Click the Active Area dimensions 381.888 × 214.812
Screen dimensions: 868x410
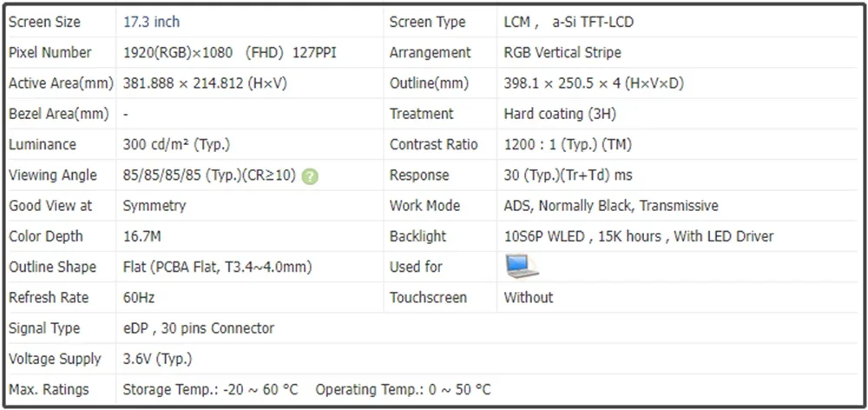click(x=205, y=83)
